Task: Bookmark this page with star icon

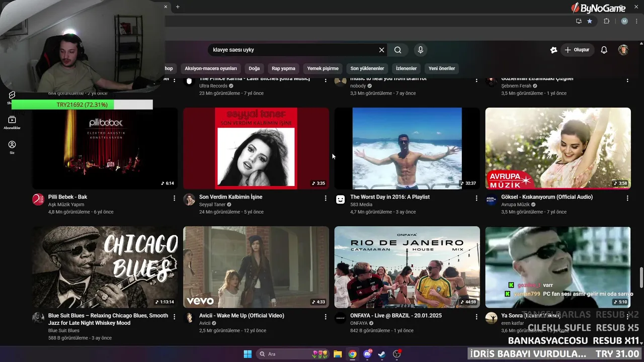Action: coord(590,21)
